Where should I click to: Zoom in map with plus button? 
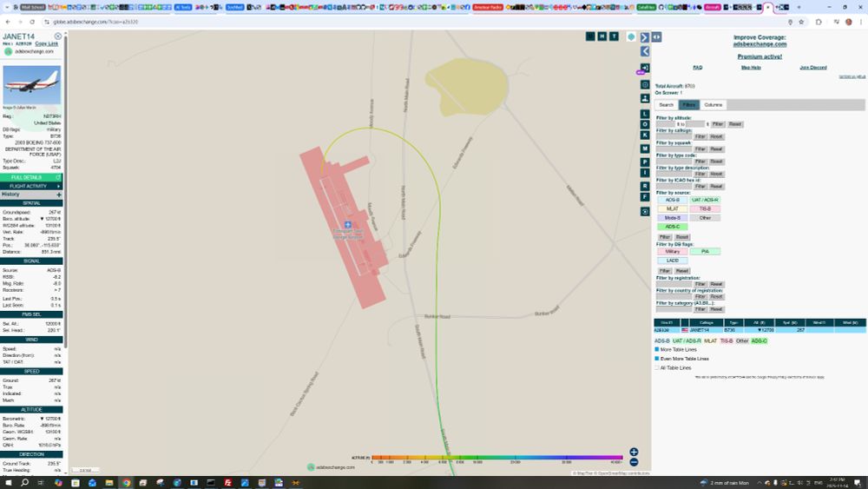click(634, 452)
